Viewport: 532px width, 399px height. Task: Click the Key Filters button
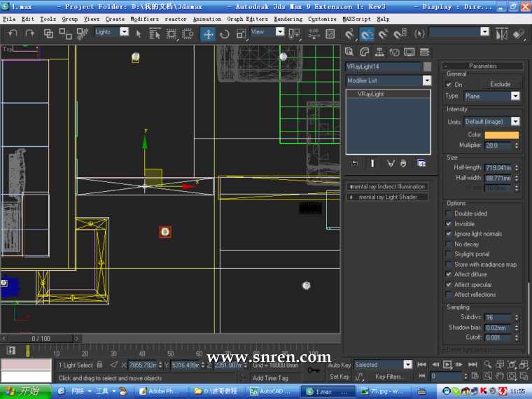point(390,377)
